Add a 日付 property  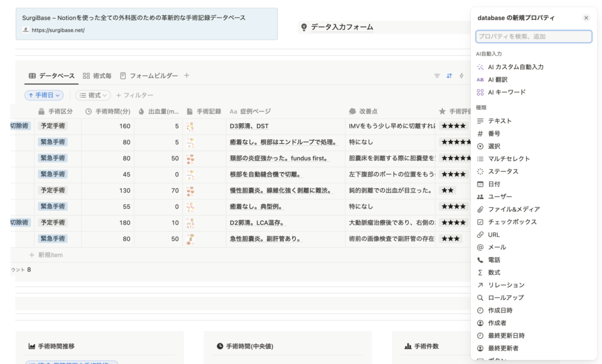click(x=534, y=184)
